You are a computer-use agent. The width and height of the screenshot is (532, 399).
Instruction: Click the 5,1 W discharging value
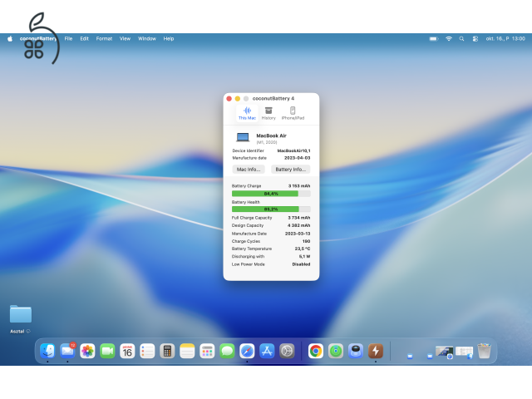pyautogui.click(x=305, y=257)
